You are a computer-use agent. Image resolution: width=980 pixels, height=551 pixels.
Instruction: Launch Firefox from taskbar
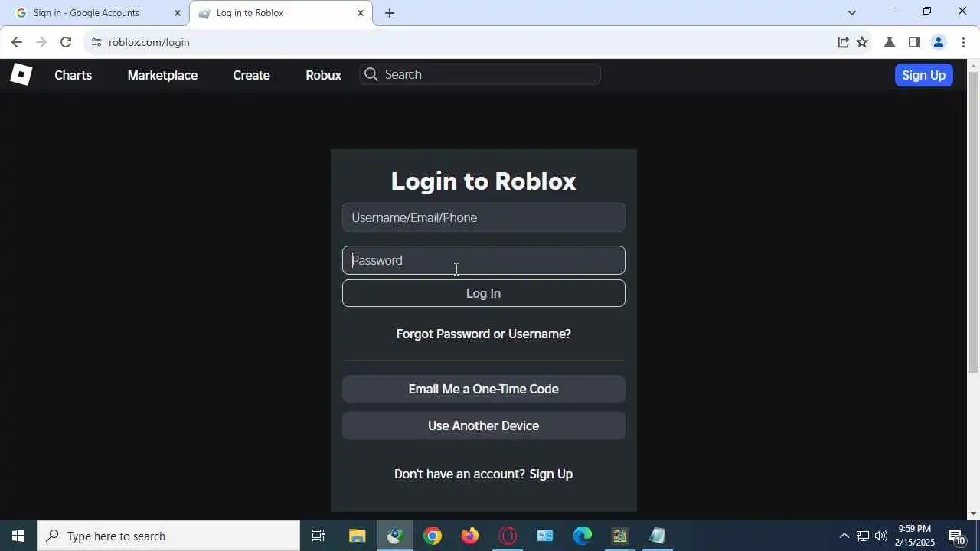point(470,536)
